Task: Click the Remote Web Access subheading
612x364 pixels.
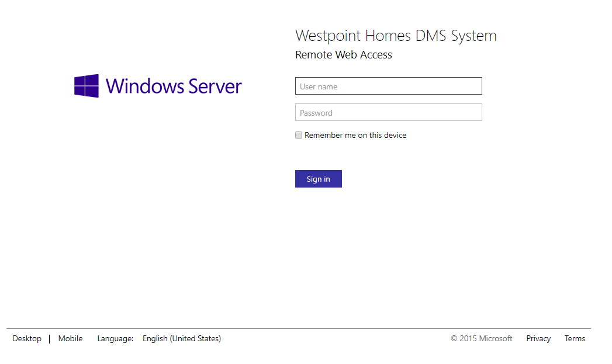Action: tap(344, 55)
